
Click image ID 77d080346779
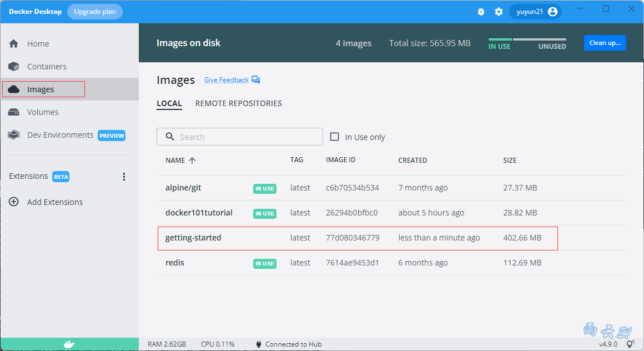[353, 238]
